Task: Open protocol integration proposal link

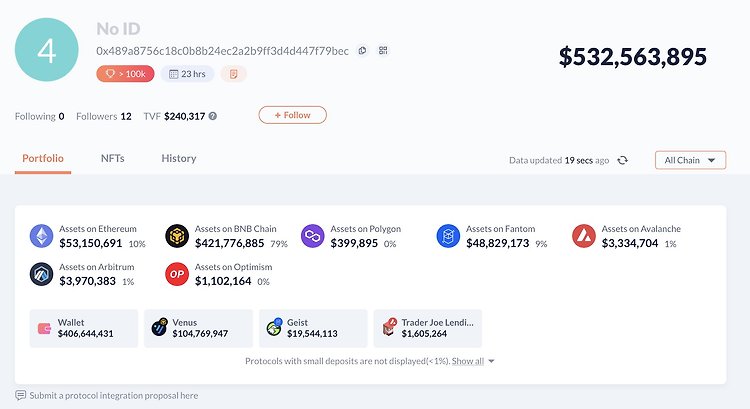Action: click(113, 396)
